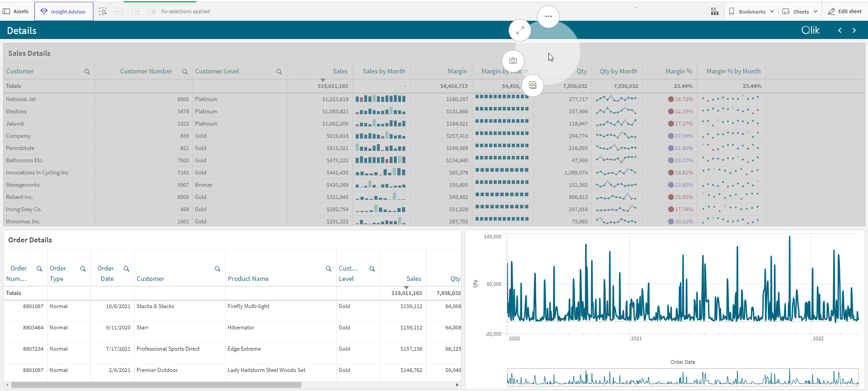
Task: Open Insight Advisor
Action: (63, 11)
